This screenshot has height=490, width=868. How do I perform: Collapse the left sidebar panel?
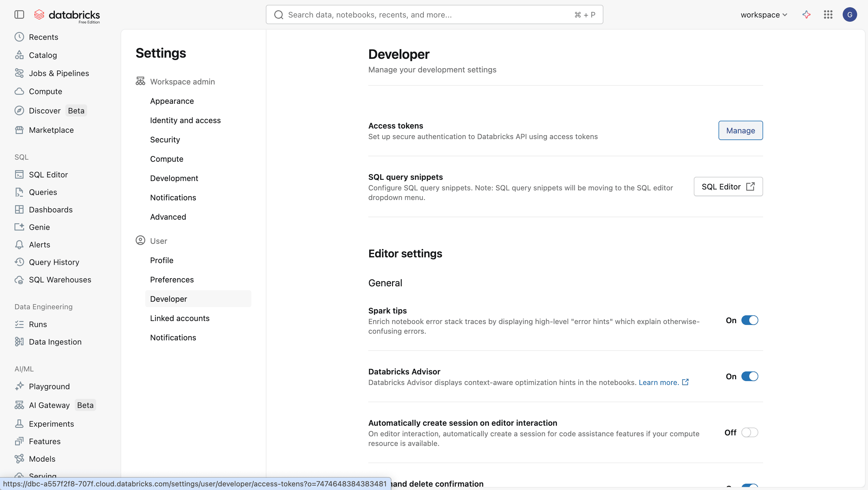[x=19, y=14]
